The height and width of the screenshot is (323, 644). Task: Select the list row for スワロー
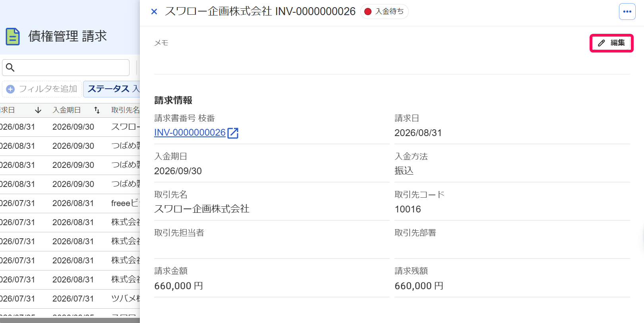70,127
